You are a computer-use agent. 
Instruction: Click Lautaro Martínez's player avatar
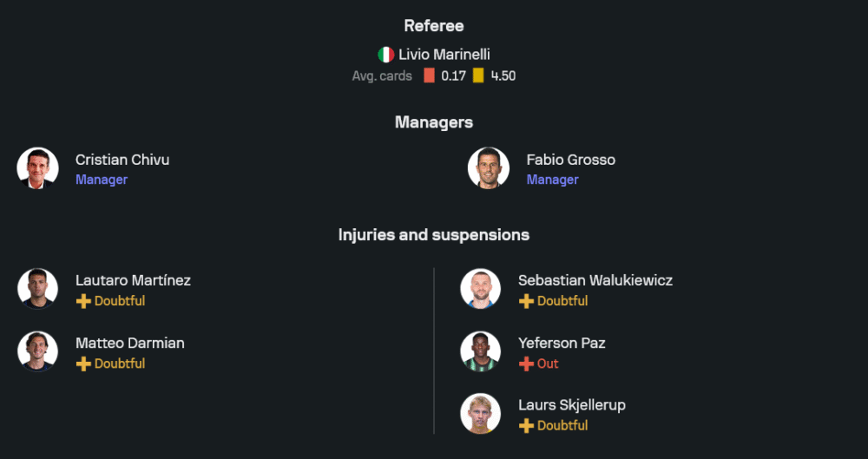point(38,289)
